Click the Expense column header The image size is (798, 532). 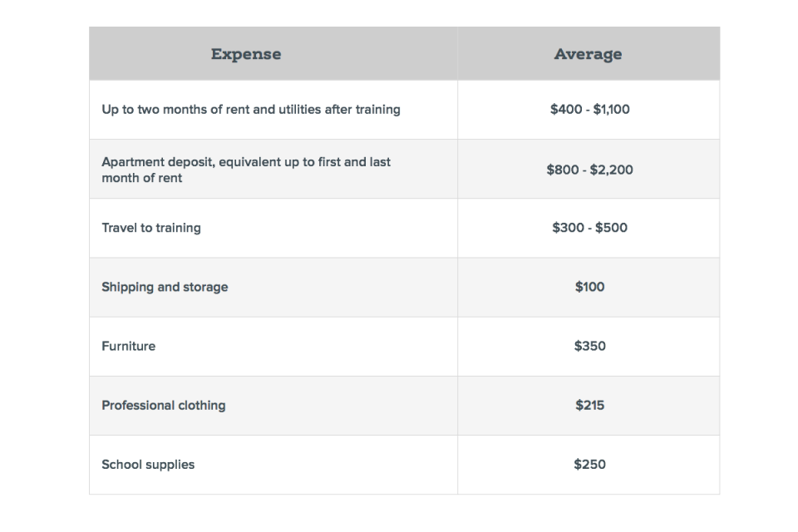(x=245, y=54)
